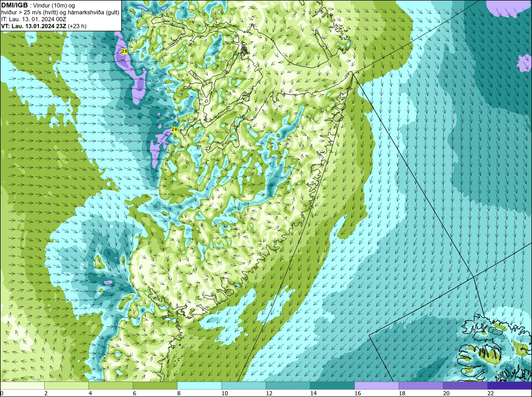This screenshot has width=532, height=397.
Task: Pick the legend swatch between 6 and 8
Action: [155, 386]
